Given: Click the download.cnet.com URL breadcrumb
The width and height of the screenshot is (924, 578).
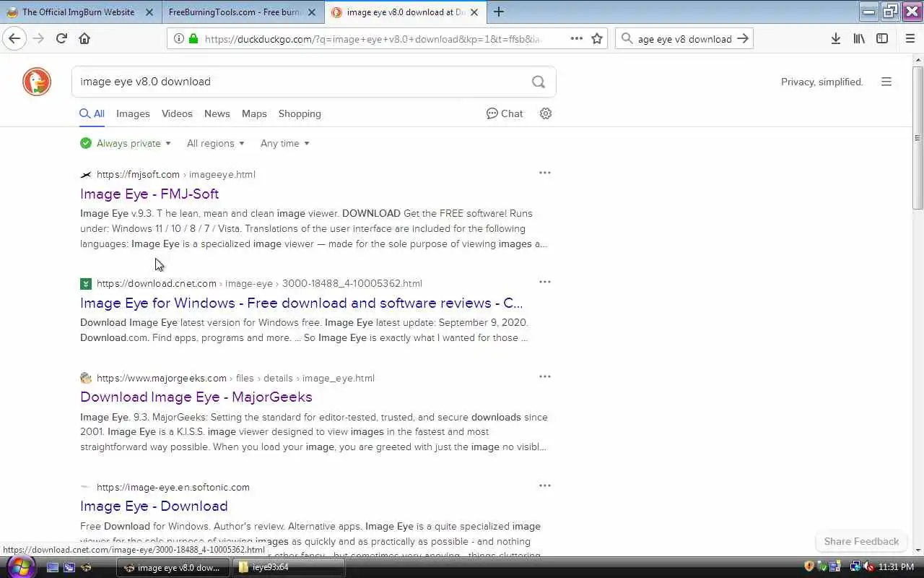Looking at the screenshot, I should click(x=157, y=283).
